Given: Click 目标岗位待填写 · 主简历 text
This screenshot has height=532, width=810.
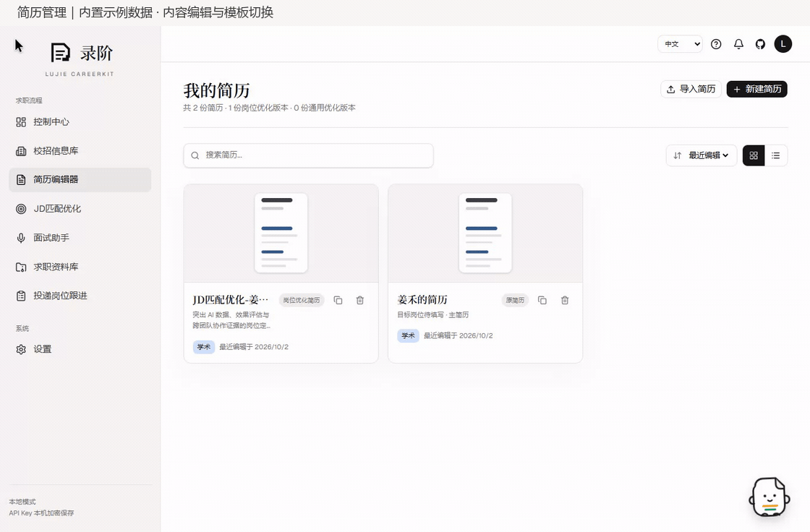Looking at the screenshot, I should (x=433, y=314).
